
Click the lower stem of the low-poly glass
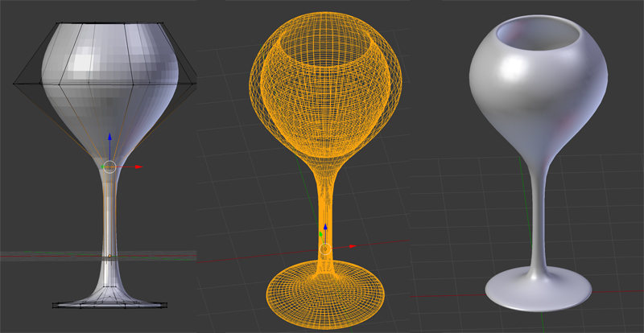110,233
